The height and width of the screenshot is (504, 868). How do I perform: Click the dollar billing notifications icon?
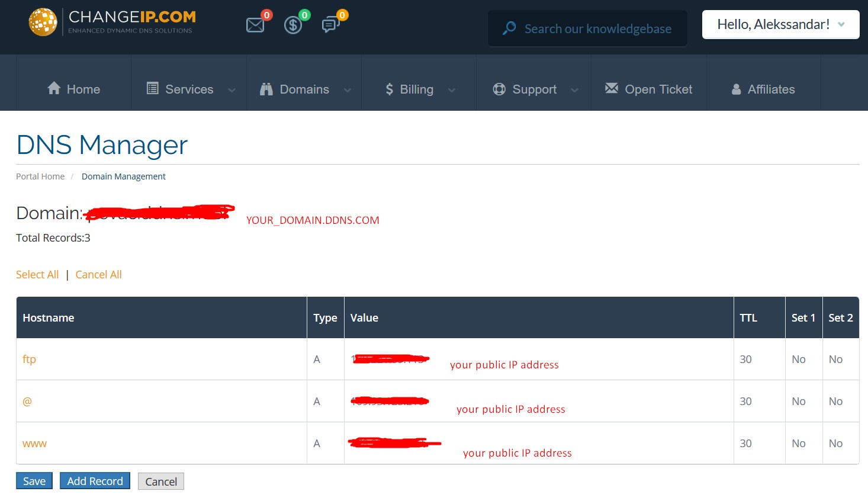pos(293,25)
